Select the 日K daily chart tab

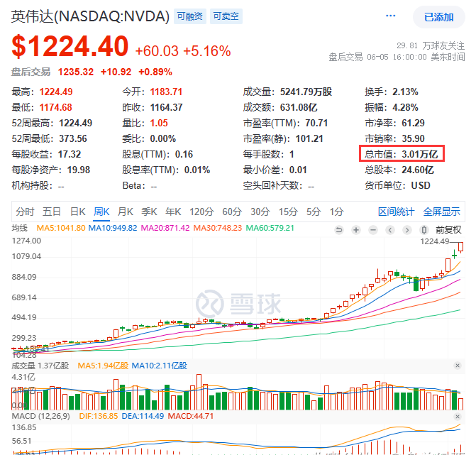click(78, 212)
